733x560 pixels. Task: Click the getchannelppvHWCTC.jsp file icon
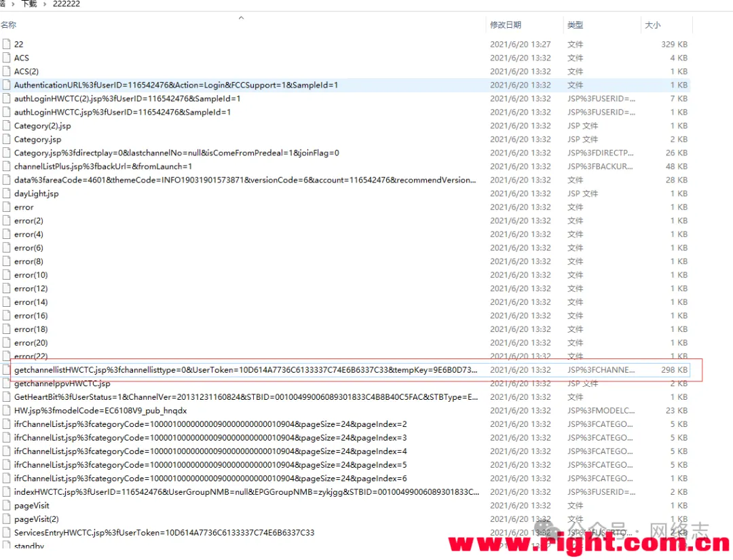tap(7, 384)
